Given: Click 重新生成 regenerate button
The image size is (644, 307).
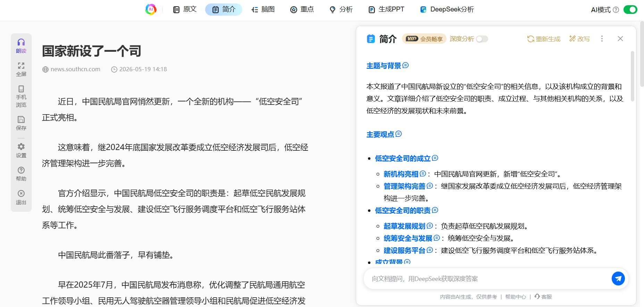Looking at the screenshot, I should (x=544, y=39).
